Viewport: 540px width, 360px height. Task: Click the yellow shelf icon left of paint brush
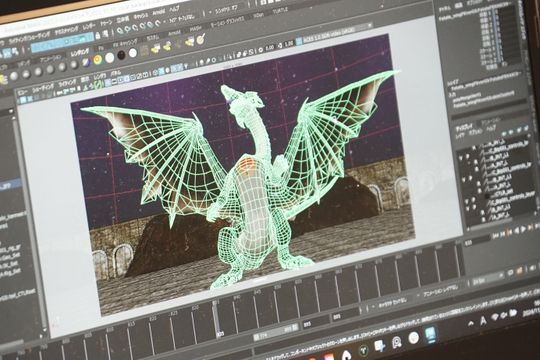pos(190,42)
